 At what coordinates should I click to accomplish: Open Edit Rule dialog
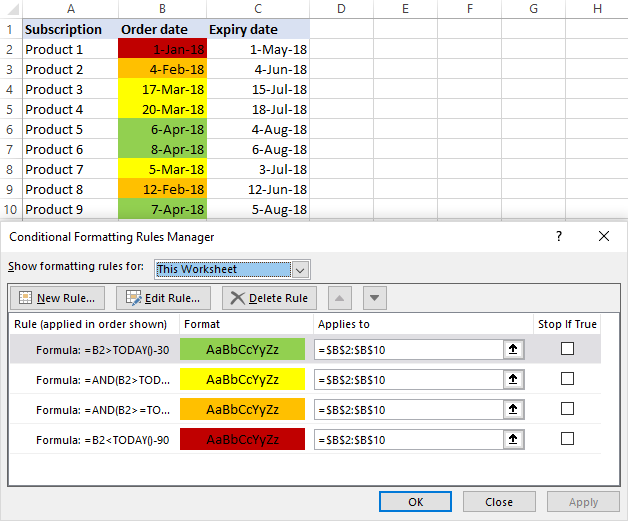click(164, 298)
